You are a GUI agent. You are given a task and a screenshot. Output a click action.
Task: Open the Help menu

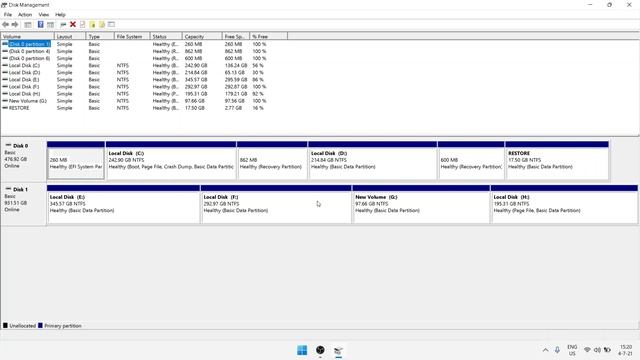click(x=60, y=14)
